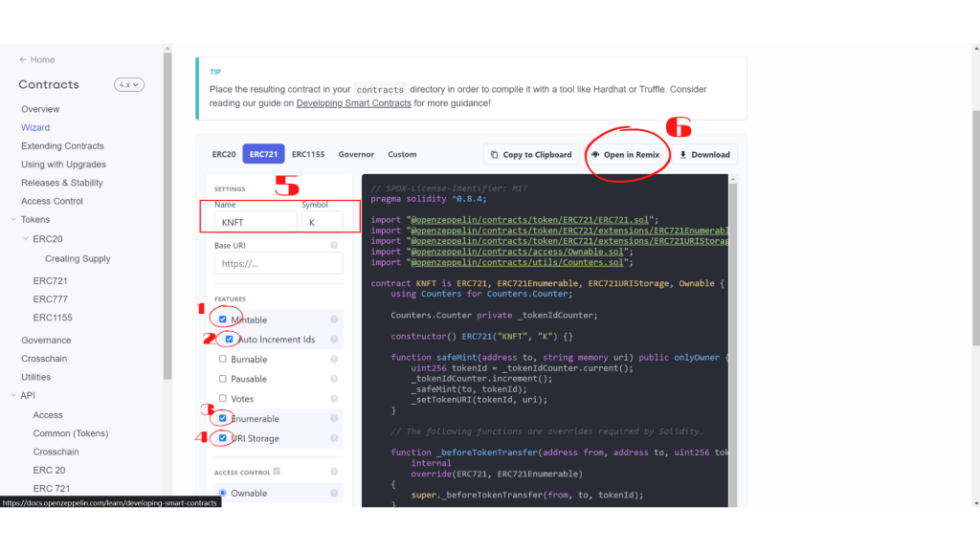The image size is (980, 551).
Task: Collapse the ERC20 subsection chevron
Action: click(x=26, y=238)
